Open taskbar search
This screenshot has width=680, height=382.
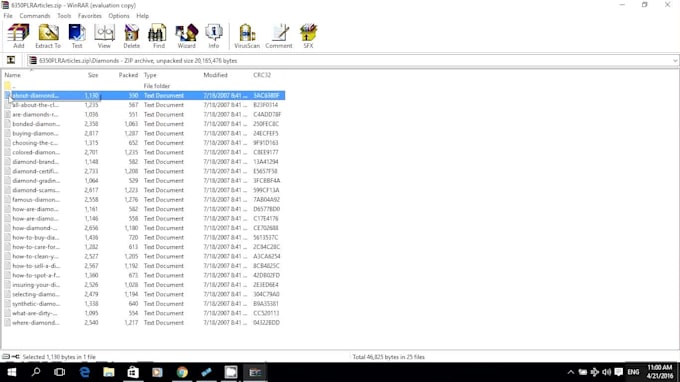coord(36,372)
